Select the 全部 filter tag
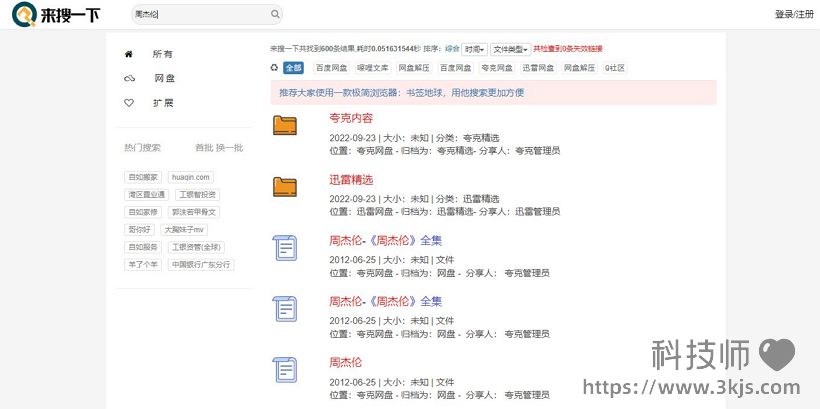The width and height of the screenshot is (820, 409). click(x=293, y=67)
